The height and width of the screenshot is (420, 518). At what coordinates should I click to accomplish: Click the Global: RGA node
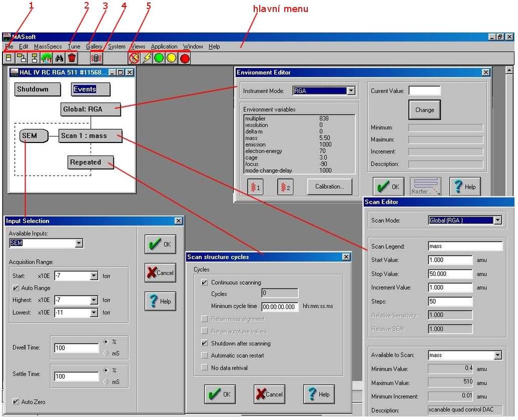[91, 109]
